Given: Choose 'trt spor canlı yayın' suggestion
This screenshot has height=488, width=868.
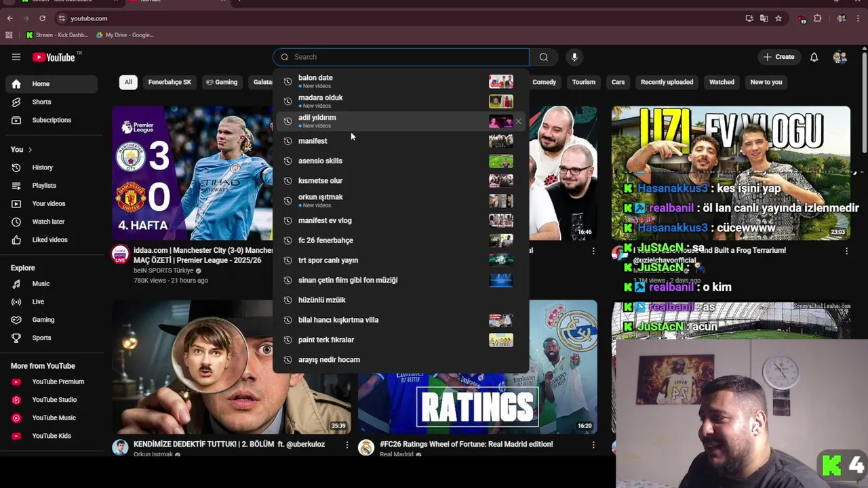Looking at the screenshot, I should tap(401, 260).
